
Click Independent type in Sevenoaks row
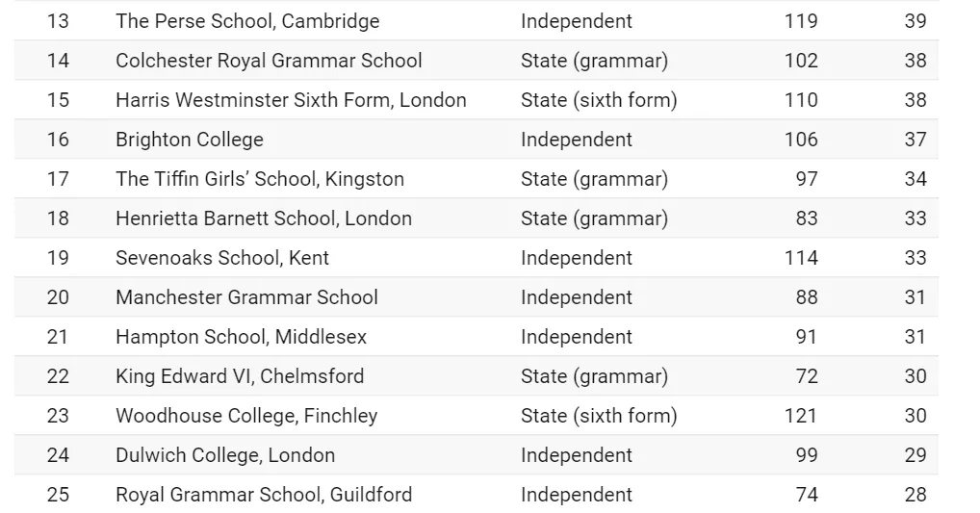pyautogui.click(x=577, y=257)
